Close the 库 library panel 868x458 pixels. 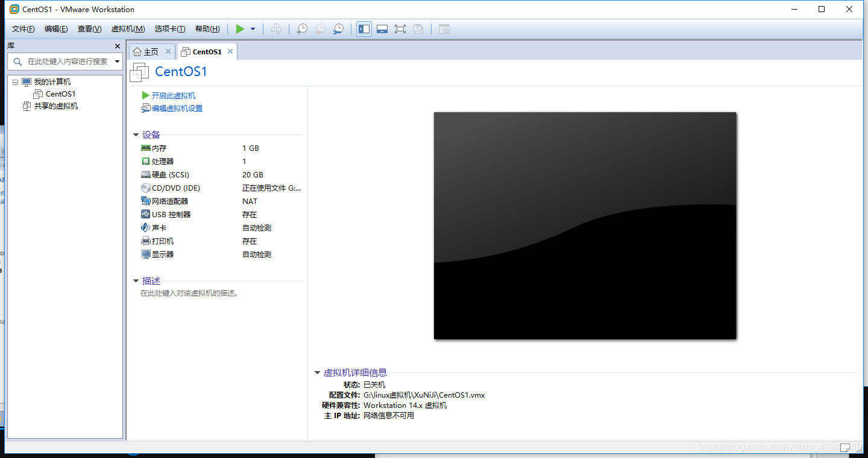(118, 46)
